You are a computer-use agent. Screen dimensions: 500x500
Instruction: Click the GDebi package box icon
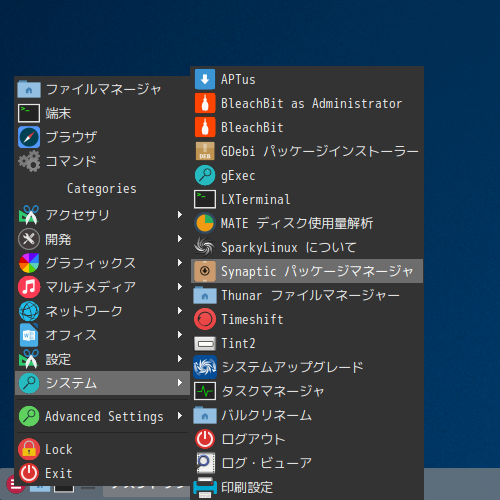[205, 151]
